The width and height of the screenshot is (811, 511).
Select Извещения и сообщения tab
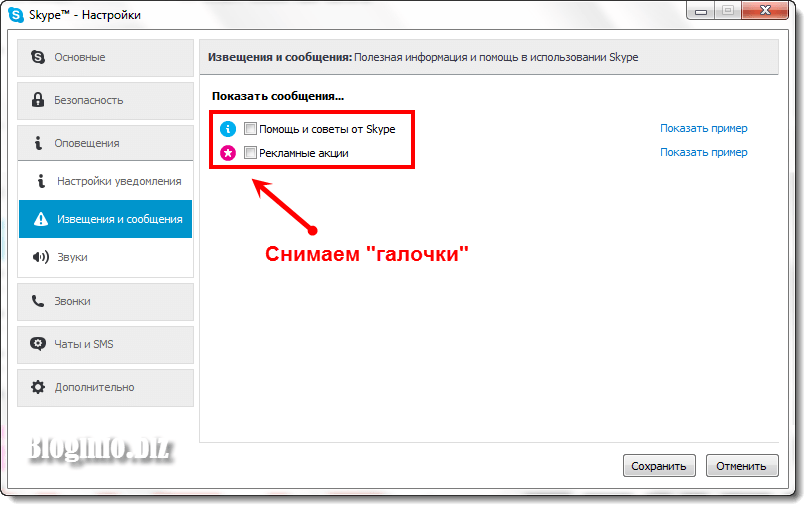coord(106,219)
